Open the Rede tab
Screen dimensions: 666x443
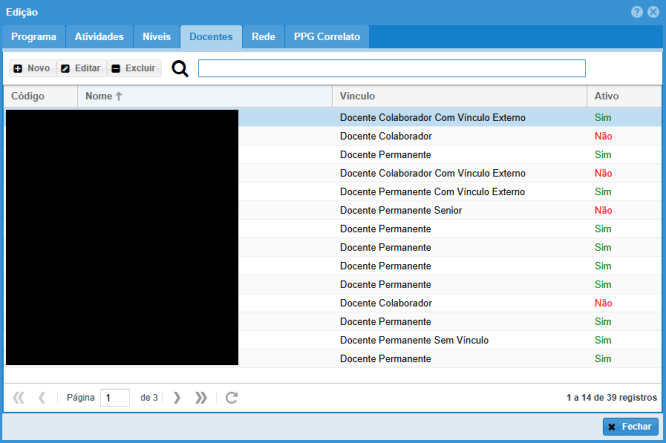(263, 37)
